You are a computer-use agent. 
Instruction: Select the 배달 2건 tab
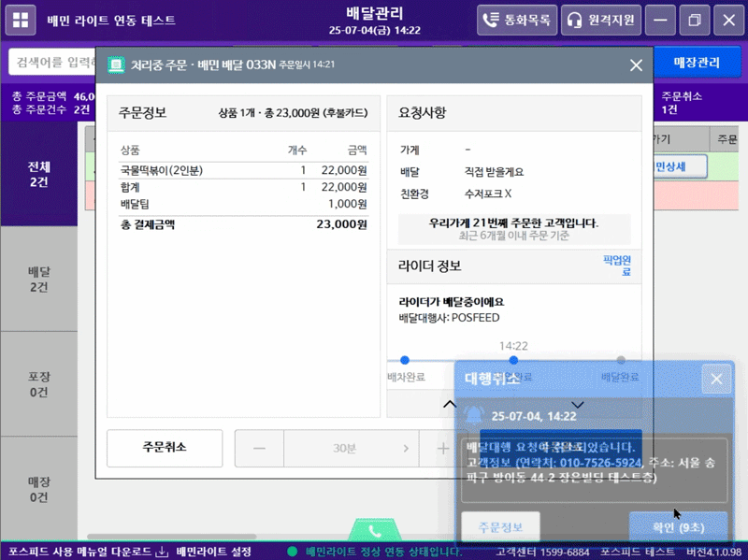point(38,279)
